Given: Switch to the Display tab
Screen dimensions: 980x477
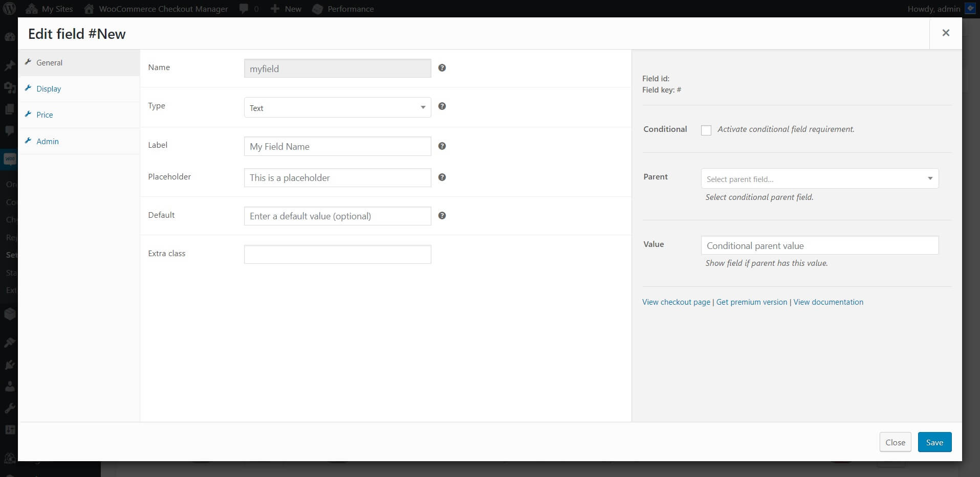Looking at the screenshot, I should coord(79,89).
